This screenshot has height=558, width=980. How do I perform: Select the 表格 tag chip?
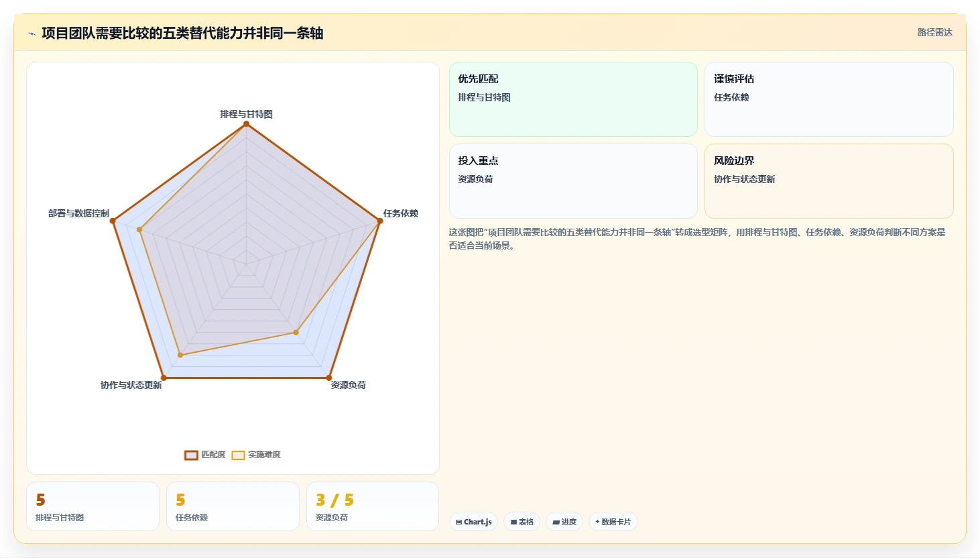[522, 522]
